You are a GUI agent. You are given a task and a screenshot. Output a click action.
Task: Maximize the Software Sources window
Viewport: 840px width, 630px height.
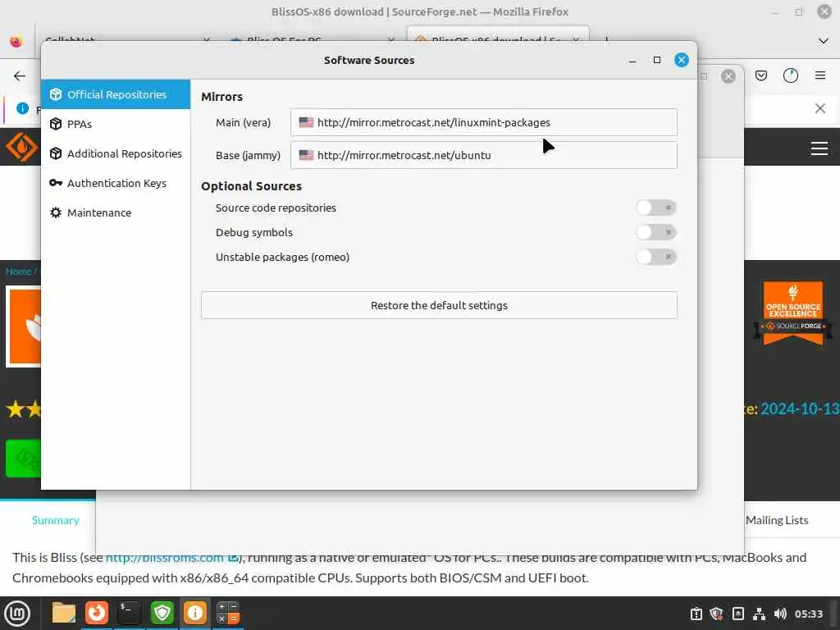coord(657,60)
